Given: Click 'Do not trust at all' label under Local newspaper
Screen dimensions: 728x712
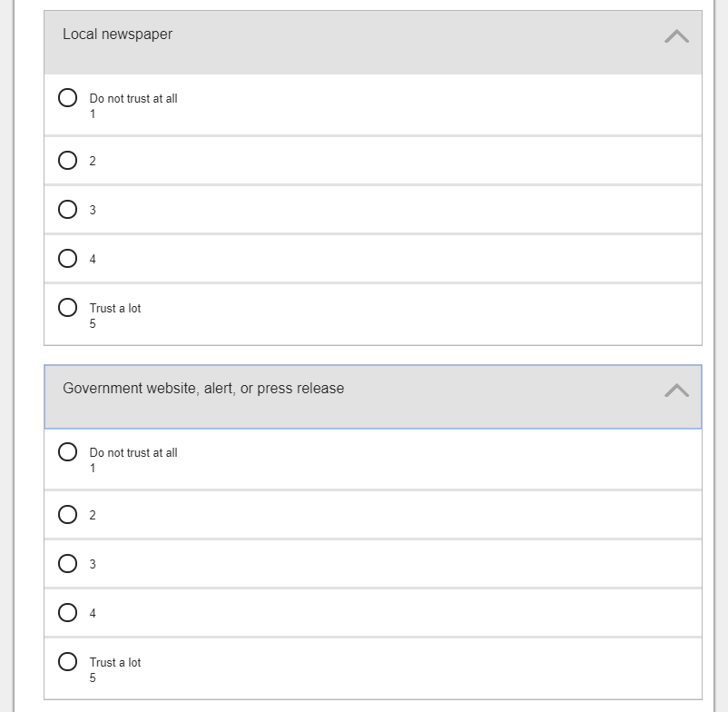Looking at the screenshot, I should (x=133, y=99).
